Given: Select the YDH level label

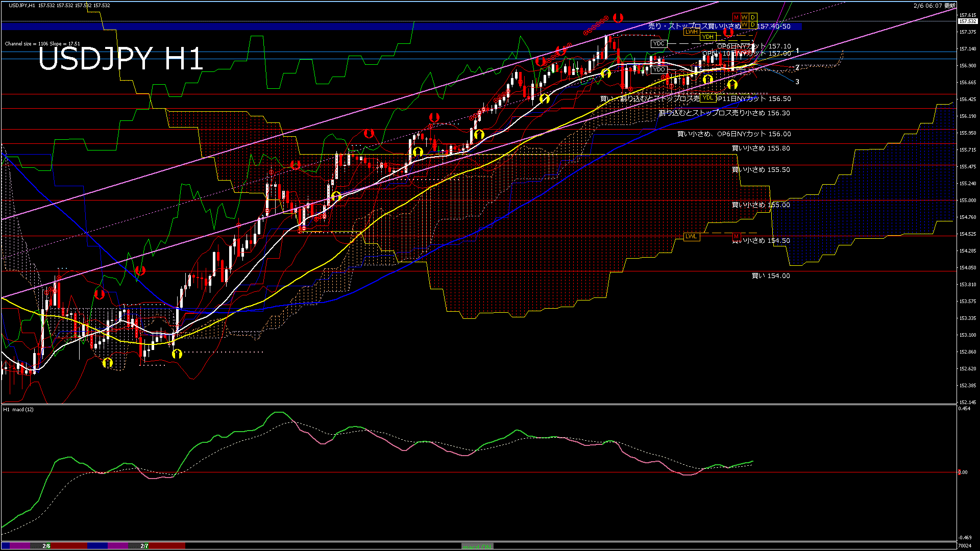Looking at the screenshot, I should pyautogui.click(x=707, y=37).
